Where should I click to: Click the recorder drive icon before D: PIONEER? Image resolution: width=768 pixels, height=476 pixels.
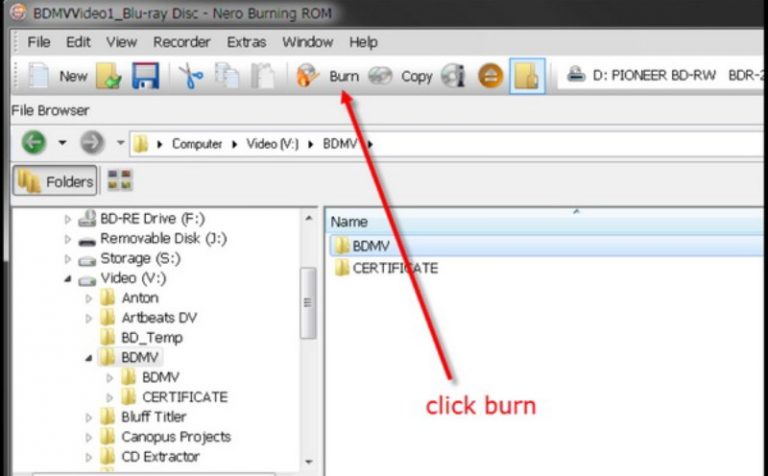pyautogui.click(x=576, y=74)
